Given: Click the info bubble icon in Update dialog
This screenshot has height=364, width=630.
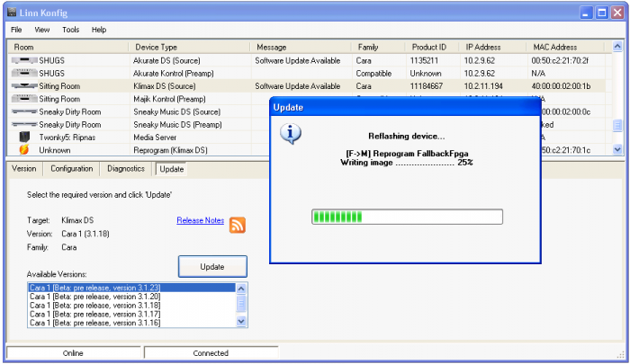Looking at the screenshot, I should tap(291, 134).
